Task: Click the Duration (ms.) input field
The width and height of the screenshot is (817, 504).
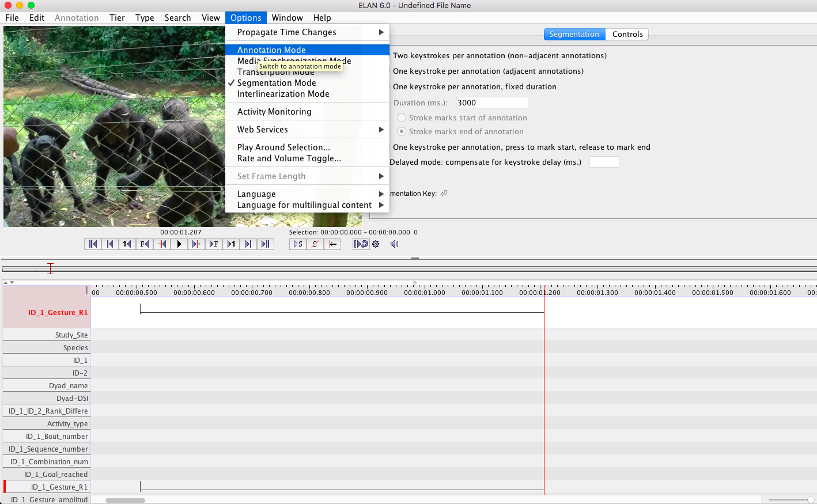Action: pyautogui.click(x=492, y=103)
